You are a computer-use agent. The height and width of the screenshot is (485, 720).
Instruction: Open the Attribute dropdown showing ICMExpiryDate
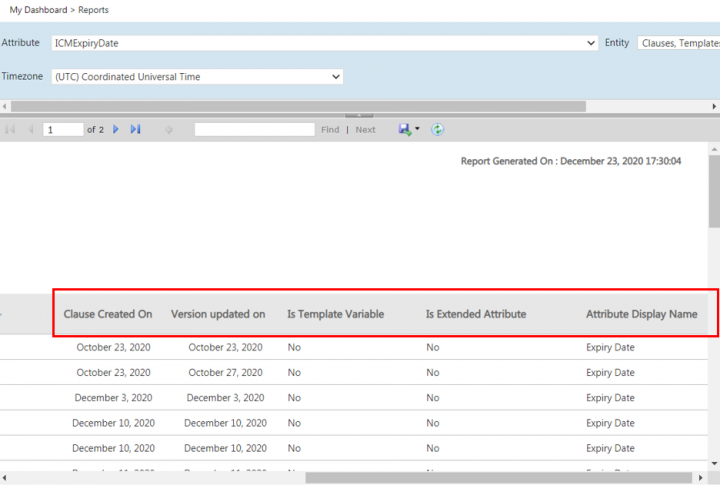click(592, 44)
